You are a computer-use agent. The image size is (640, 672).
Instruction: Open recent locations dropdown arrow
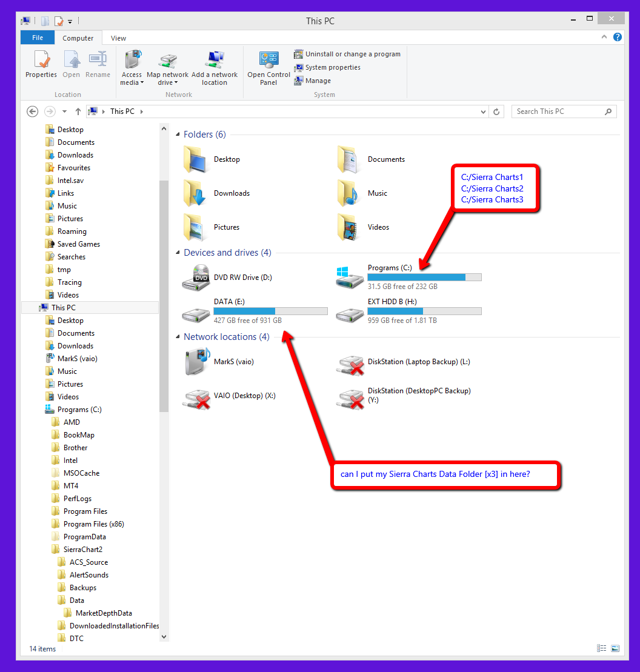[64, 111]
